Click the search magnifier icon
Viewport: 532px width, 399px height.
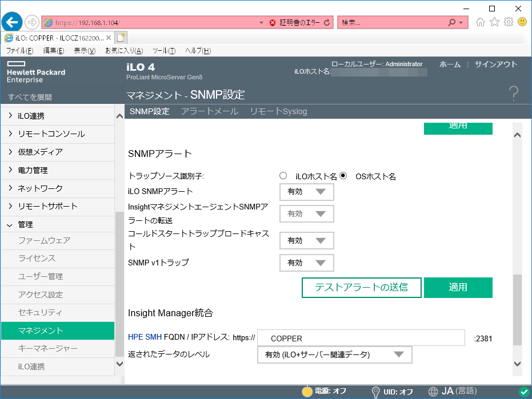pos(451,23)
